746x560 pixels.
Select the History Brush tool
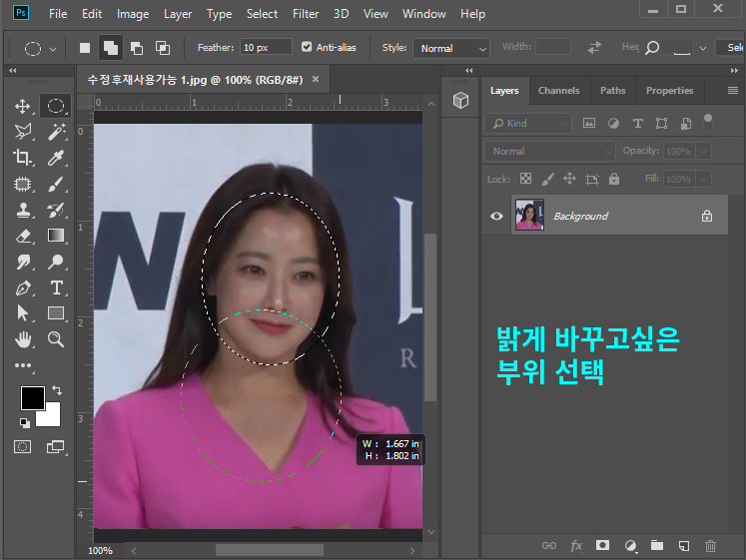coord(56,210)
